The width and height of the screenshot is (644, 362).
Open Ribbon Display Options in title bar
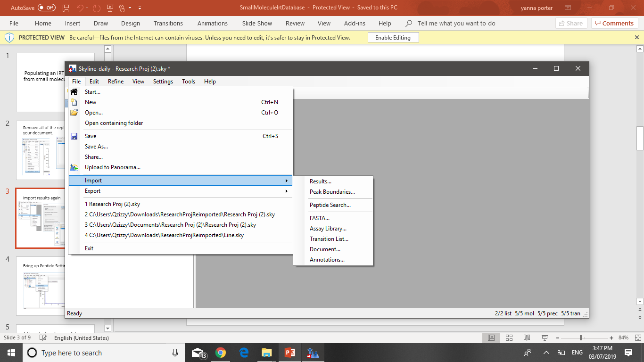(x=568, y=8)
